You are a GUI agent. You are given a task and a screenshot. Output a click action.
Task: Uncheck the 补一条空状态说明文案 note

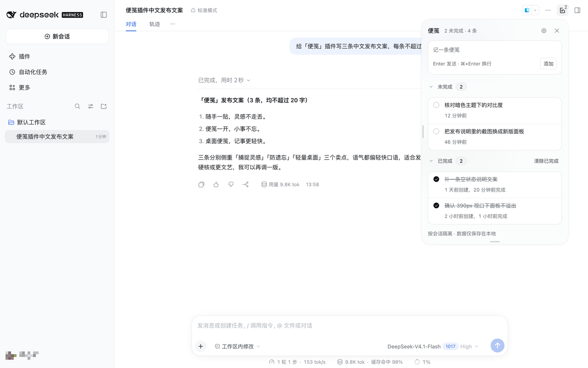coord(436,179)
